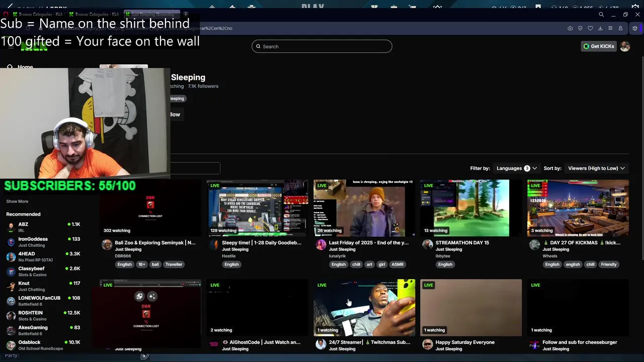Open the DAY 27 OF KICKMAS stream thumbnail
Viewport: 644px width, 362px height.
tap(578, 208)
